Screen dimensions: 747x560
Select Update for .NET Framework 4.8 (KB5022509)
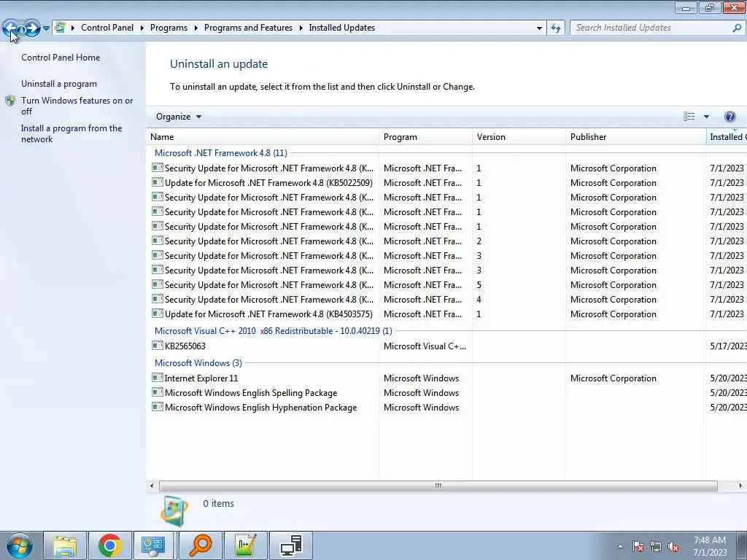click(268, 183)
